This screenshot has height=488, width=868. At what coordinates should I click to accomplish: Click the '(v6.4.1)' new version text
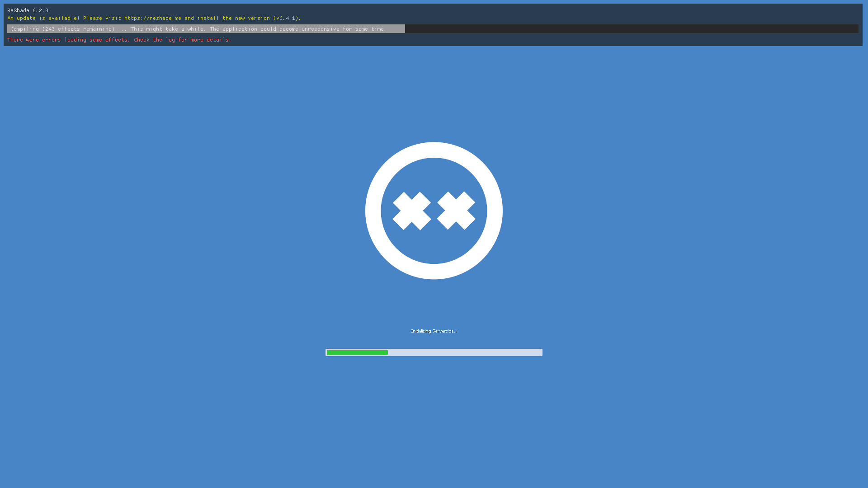[286, 18]
